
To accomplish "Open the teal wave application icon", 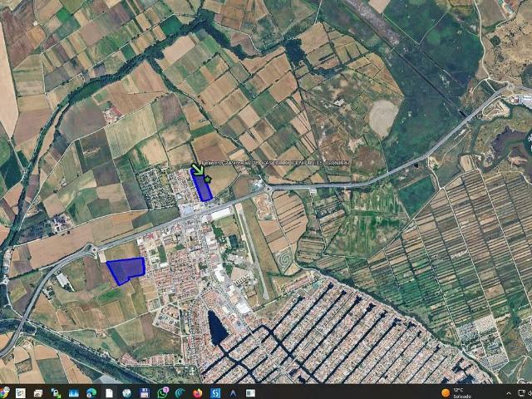I will [x=180, y=393].
